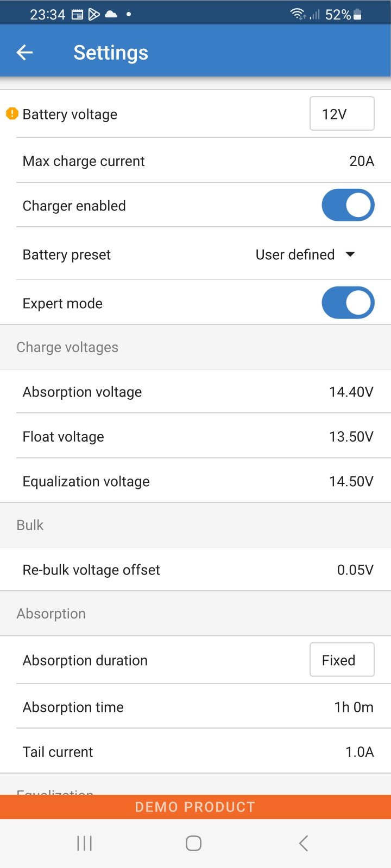Tap the back arrow in Settings header
The width and height of the screenshot is (391, 868).
(25, 53)
